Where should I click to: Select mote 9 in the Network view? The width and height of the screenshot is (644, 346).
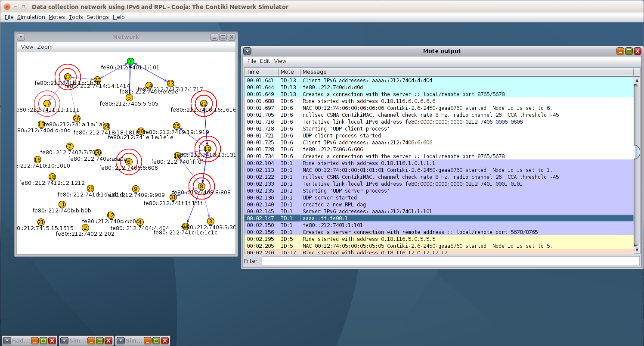point(136,189)
